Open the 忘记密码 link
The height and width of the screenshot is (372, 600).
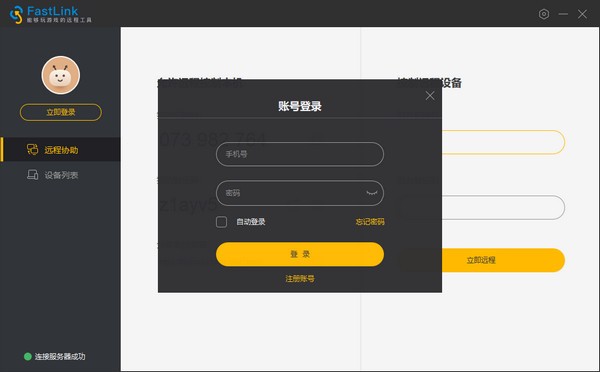[370, 222]
